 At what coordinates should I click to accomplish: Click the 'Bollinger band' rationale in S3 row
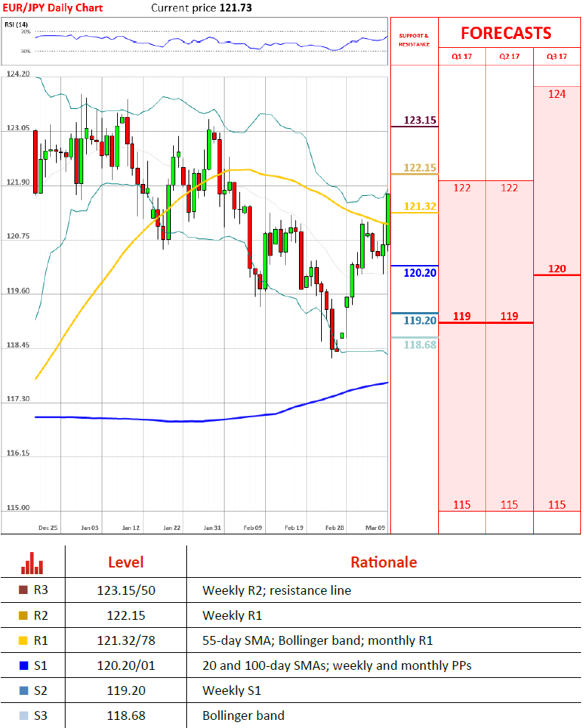(x=244, y=716)
